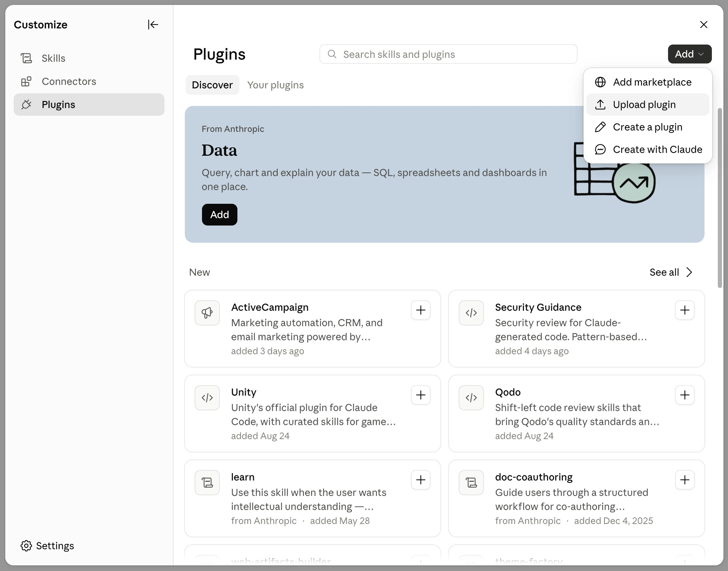
Task: Add the Security Guidance plugin with plus
Action: tap(685, 310)
